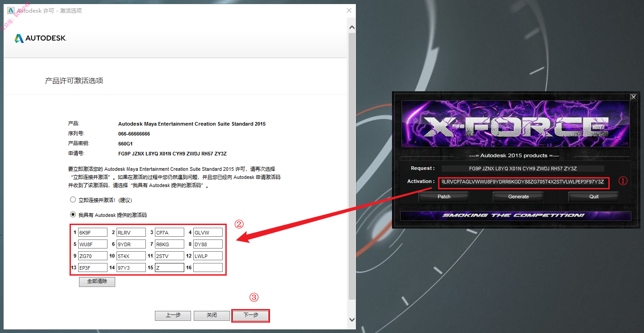
Task: Click the serial number 066-66666666 text
Action: click(134, 134)
